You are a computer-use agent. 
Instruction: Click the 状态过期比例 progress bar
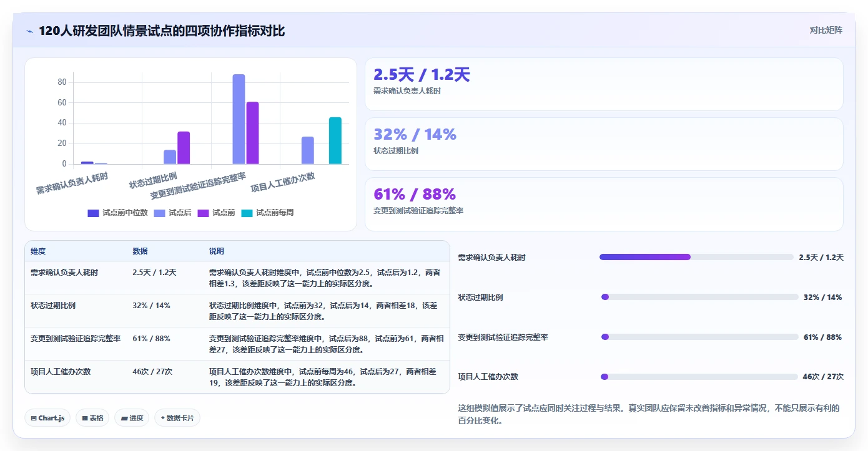(699, 297)
